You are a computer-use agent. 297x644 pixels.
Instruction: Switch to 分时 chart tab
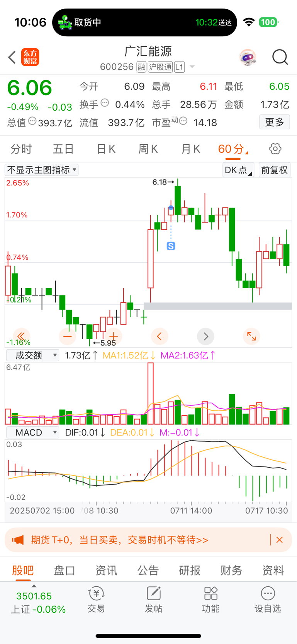(x=21, y=149)
